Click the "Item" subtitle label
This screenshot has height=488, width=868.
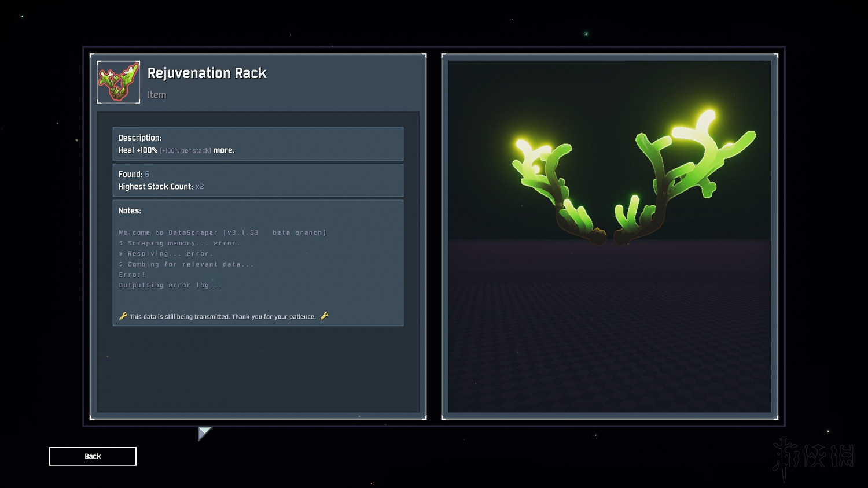pos(156,95)
